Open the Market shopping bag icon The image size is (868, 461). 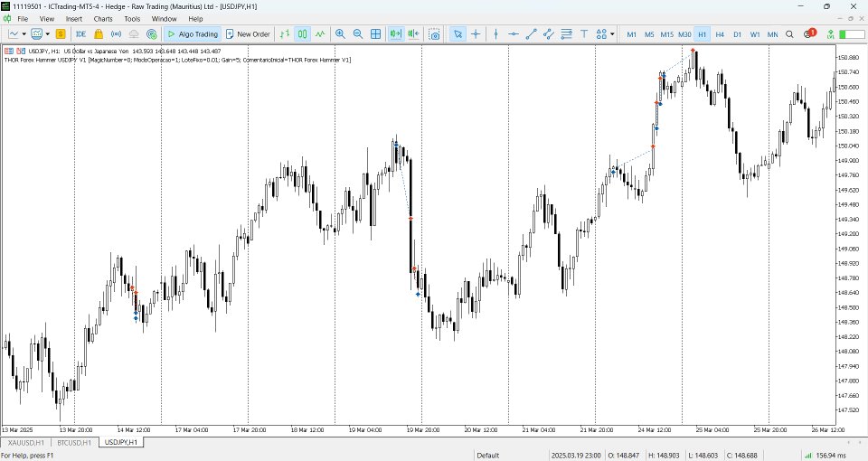coord(99,33)
